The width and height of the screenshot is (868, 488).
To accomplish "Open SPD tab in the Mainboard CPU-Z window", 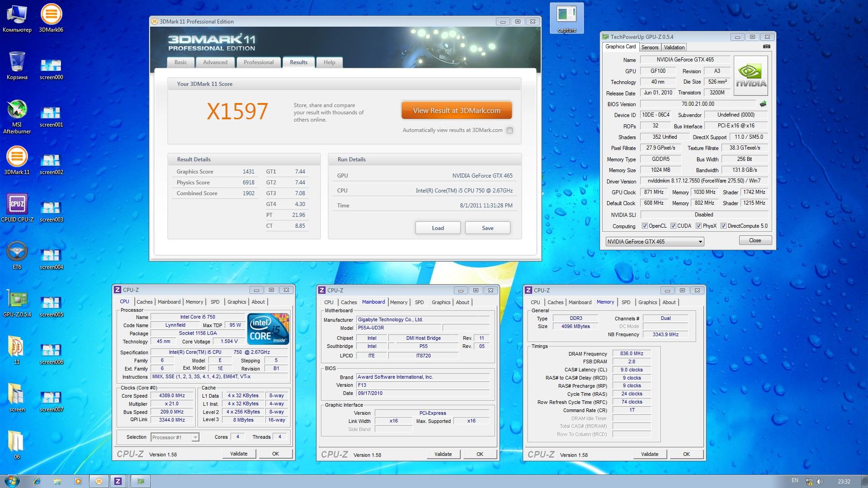I will click(x=420, y=302).
